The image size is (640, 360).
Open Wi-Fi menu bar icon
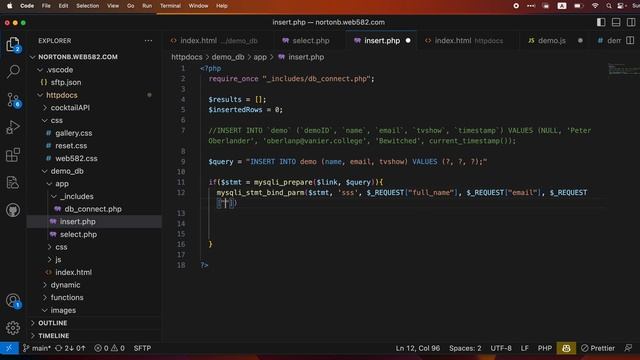click(x=595, y=6)
